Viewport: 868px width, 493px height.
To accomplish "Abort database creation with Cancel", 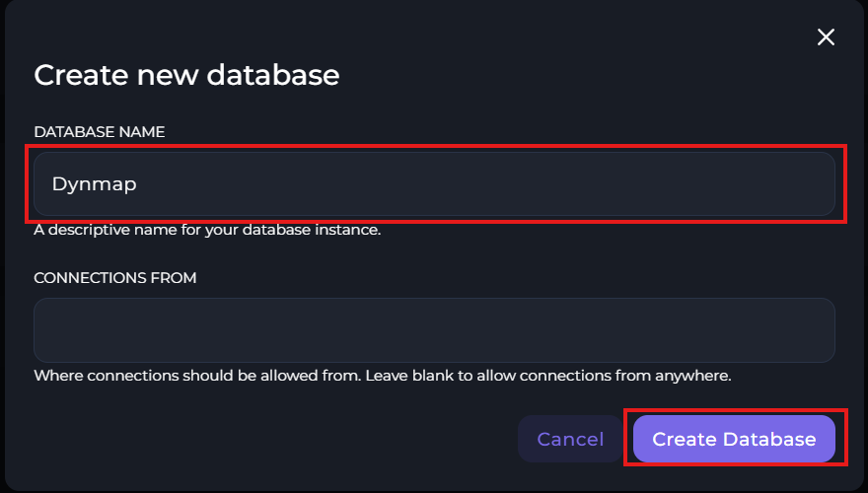I will [x=570, y=439].
